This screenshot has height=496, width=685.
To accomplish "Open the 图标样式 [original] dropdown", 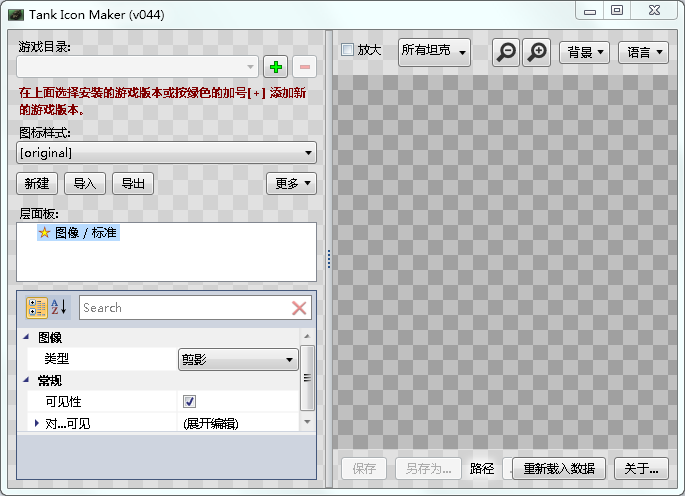I will pos(309,153).
